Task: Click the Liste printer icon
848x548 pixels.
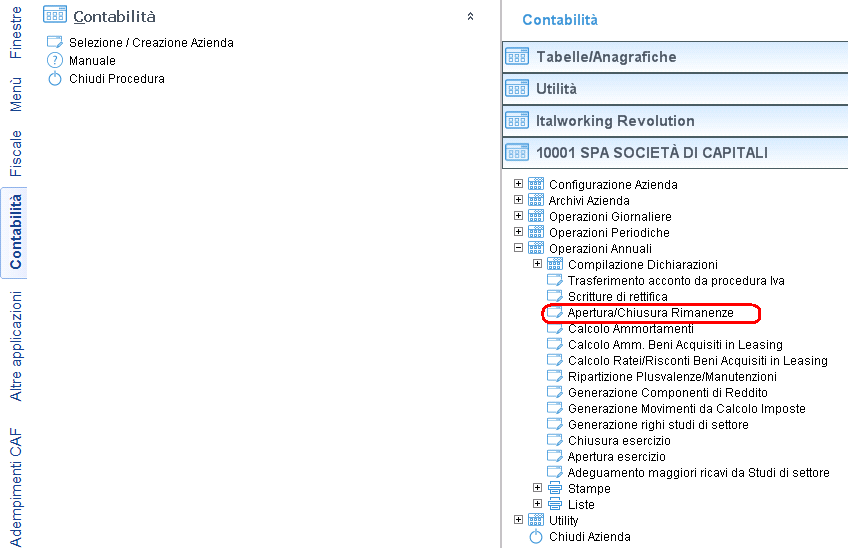Action: point(555,504)
